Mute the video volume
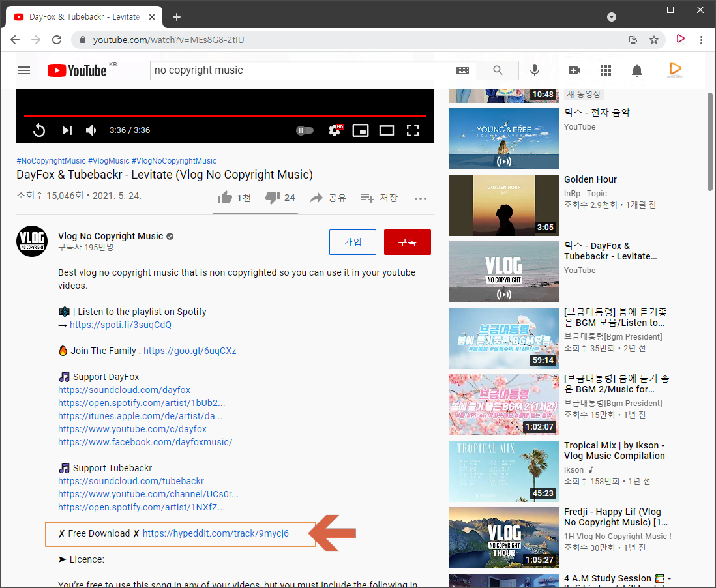Screen dimensions: 716x588 91,130
